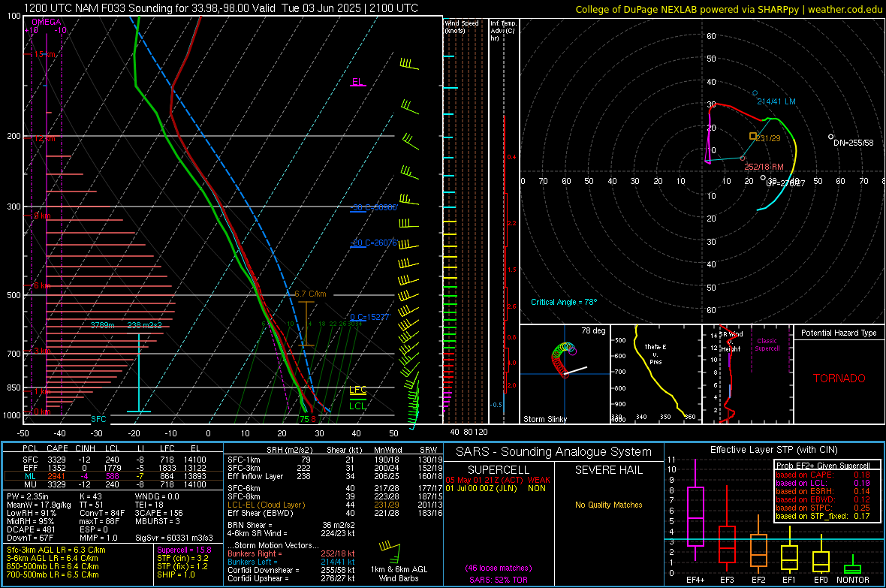Click the DCAPE = 481 value
Viewport: 886px width, 588px height.
coord(31,529)
